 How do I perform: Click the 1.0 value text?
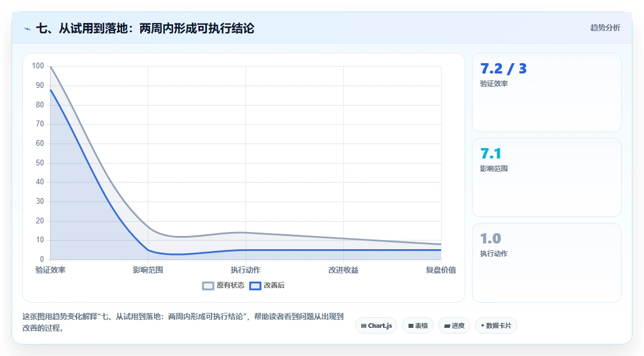tap(491, 238)
